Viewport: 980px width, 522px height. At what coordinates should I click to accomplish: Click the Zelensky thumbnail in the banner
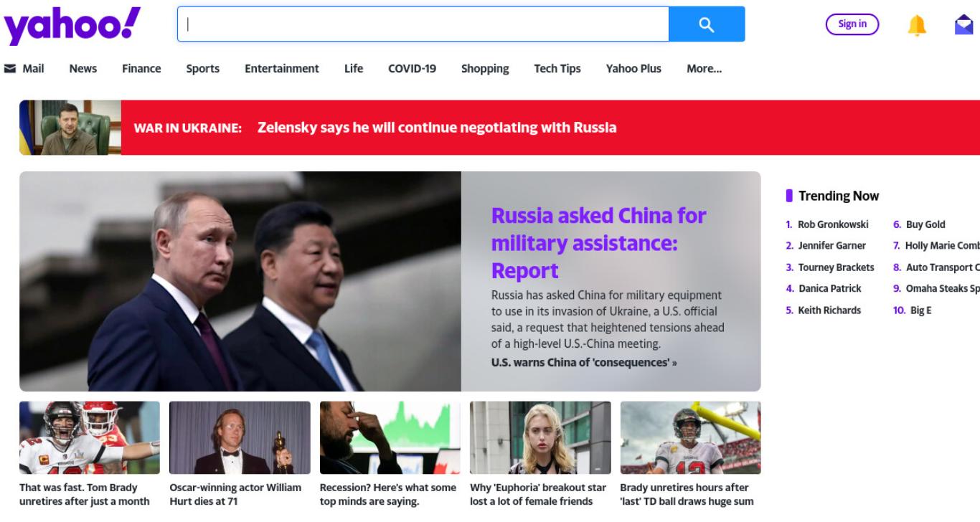pyautogui.click(x=70, y=128)
